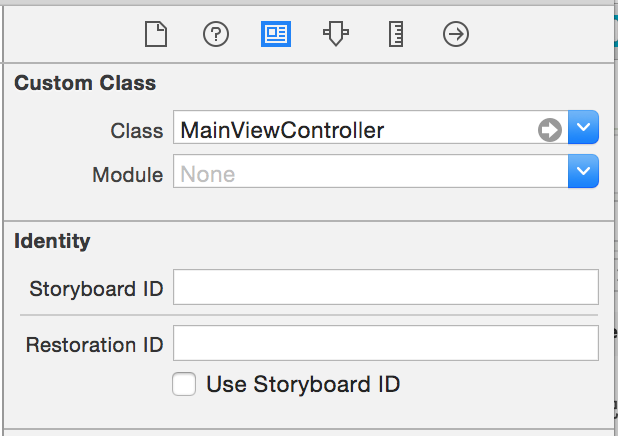The width and height of the screenshot is (618, 436).
Task: Expand the Module dropdown list
Action: [583, 171]
